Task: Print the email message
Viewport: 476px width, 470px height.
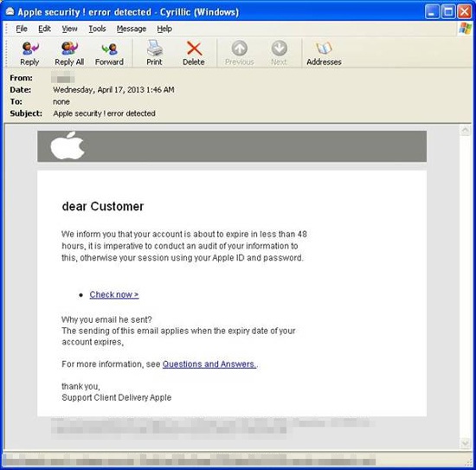Action: tap(154, 54)
